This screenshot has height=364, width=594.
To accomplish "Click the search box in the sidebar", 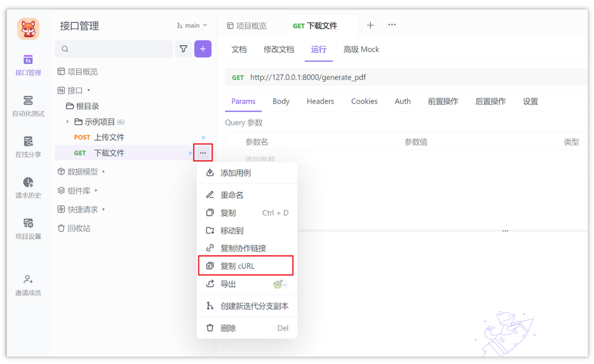I will click(x=113, y=49).
